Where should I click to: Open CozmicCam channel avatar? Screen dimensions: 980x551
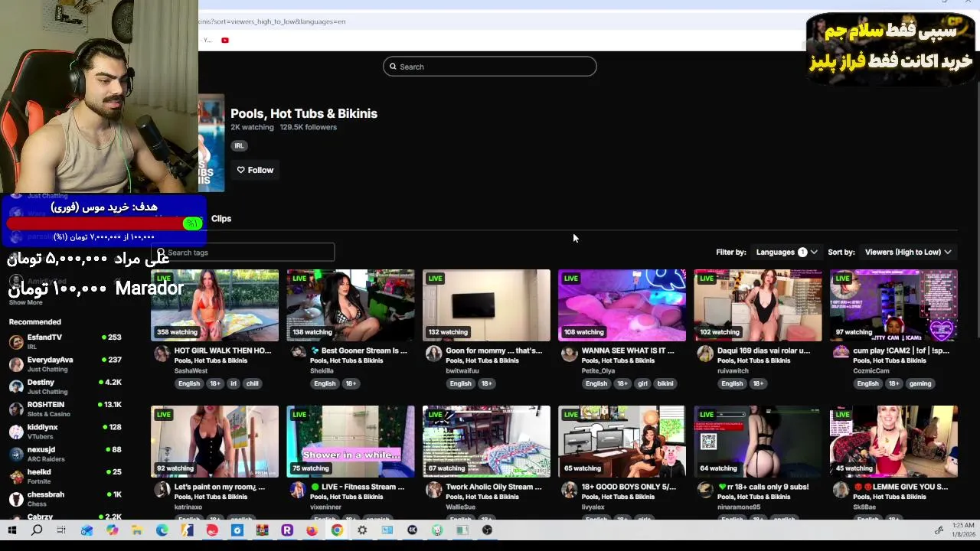coord(841,353)
